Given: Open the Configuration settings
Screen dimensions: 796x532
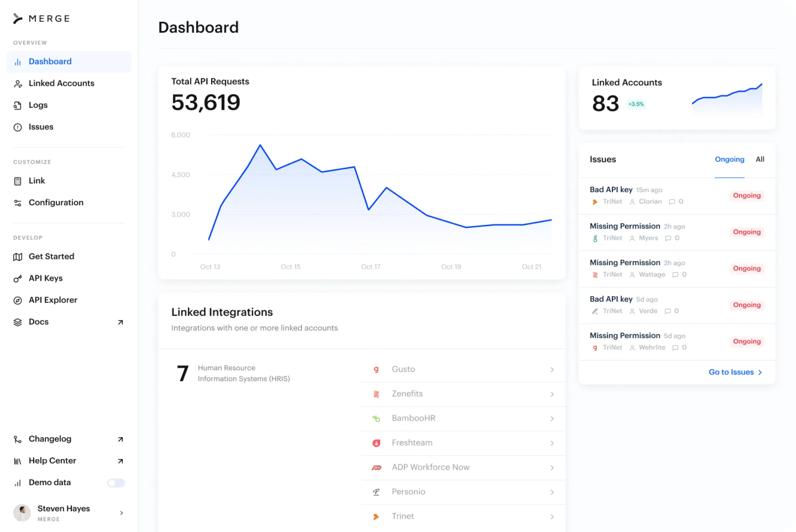Looking at the screenshot, I should click(56, 202).
